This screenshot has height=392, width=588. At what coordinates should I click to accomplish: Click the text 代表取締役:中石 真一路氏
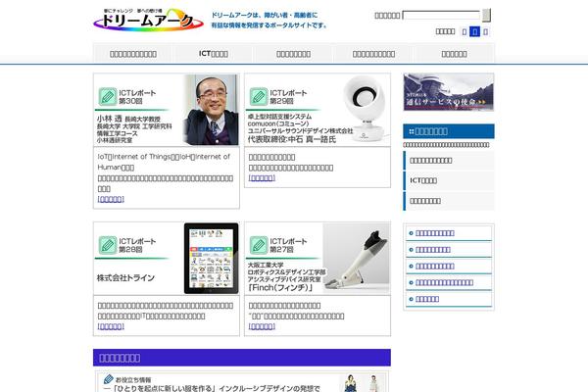point(292,139)
